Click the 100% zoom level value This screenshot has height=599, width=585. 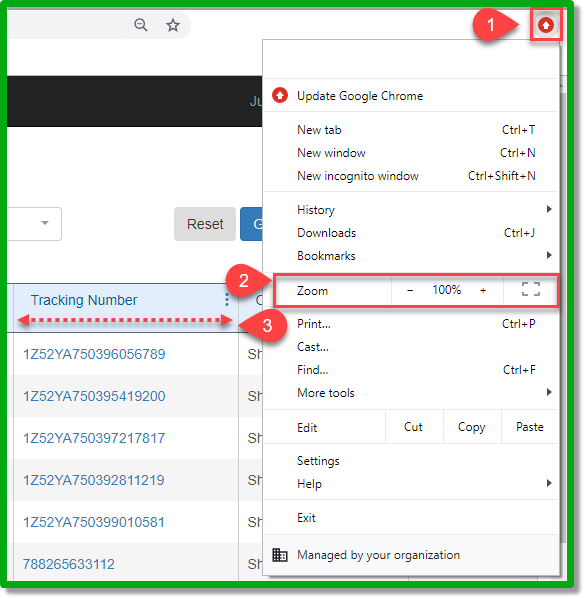[x=446, y=290]
